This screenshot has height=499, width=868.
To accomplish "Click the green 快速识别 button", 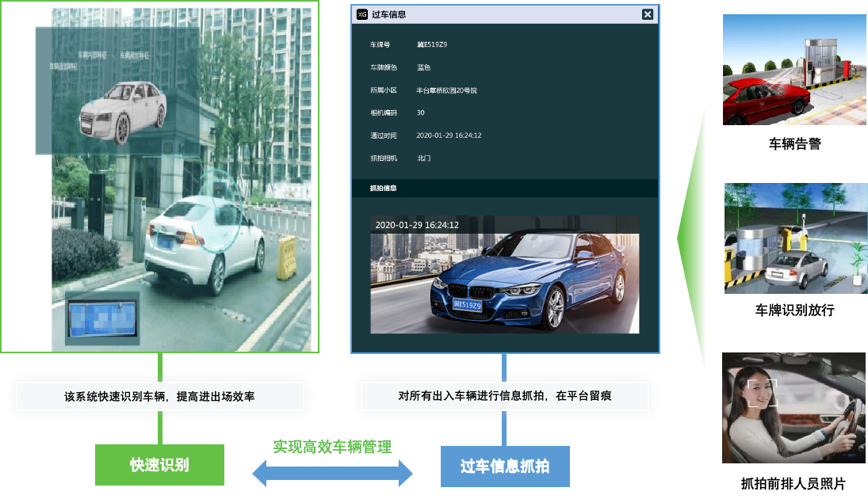I will (159, 465).
